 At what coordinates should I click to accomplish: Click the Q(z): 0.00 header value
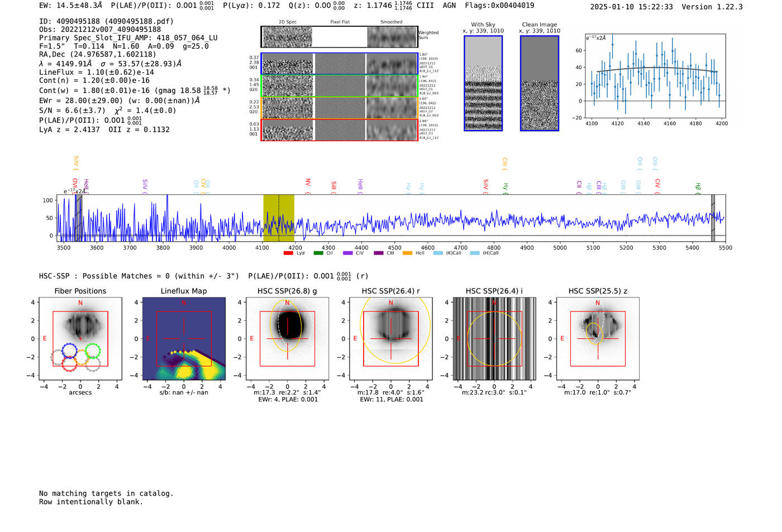click(x=317, y=6)
